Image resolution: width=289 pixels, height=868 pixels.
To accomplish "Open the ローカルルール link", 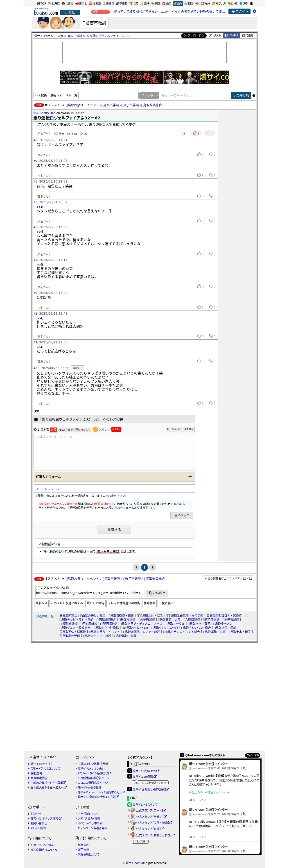I will click(x=47, y=489).
